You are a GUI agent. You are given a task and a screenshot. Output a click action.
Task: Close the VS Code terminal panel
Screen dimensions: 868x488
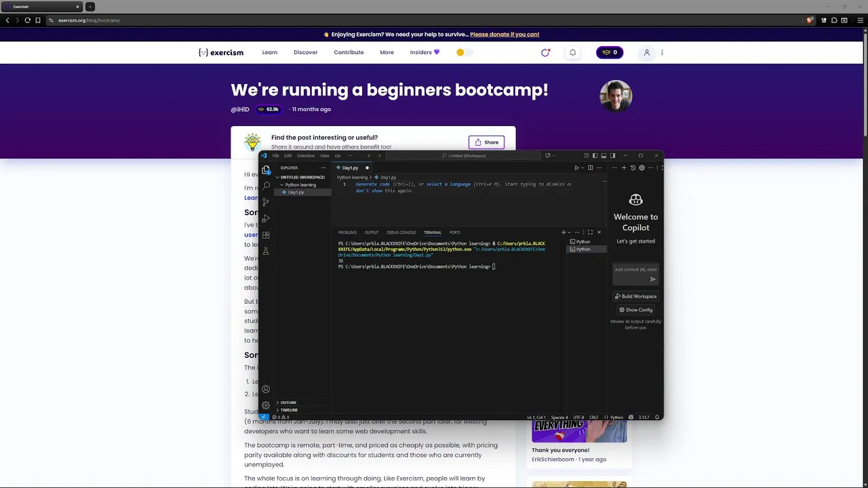pyautogui.click(x=599, y=232)
